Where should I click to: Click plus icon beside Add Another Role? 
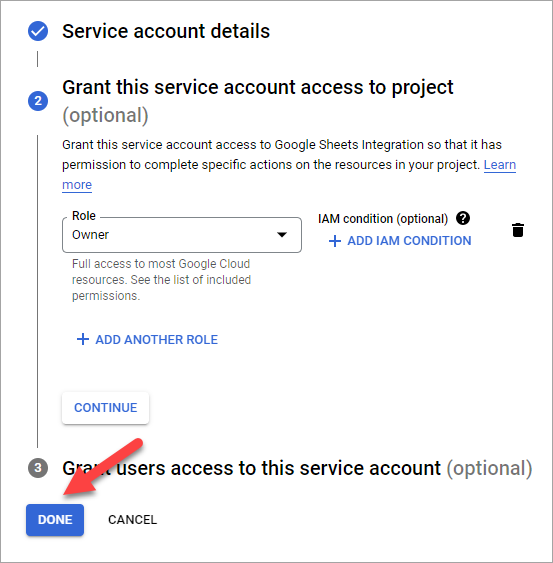point(83,339)
